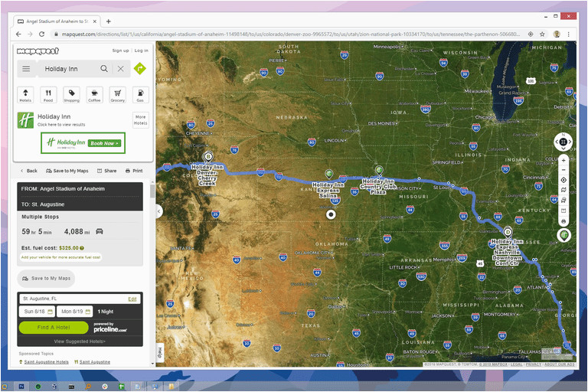
Task: Toggle the traffic layer car icon
Action: tap(563, 201)
